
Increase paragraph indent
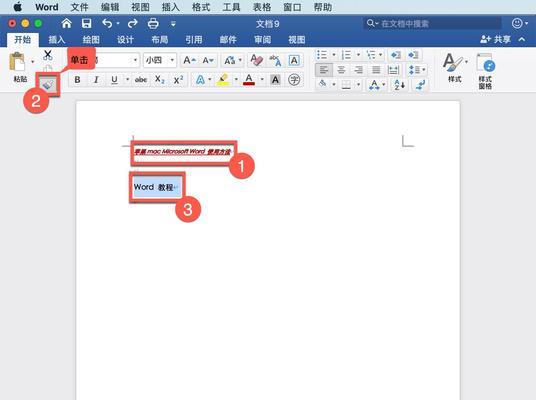tap(413, 55)
